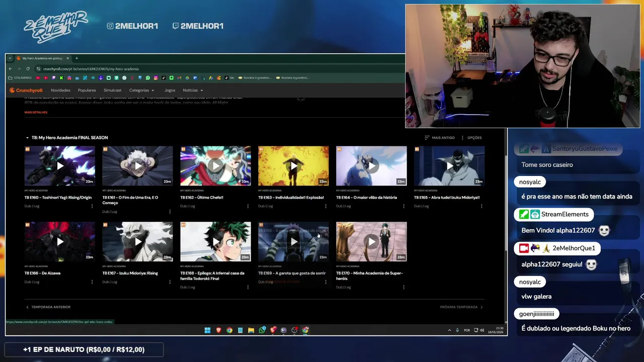Image resolution: width=644 pixels, height=362 pixels.
Task: Open more options for episode E169
Action: 326,282
